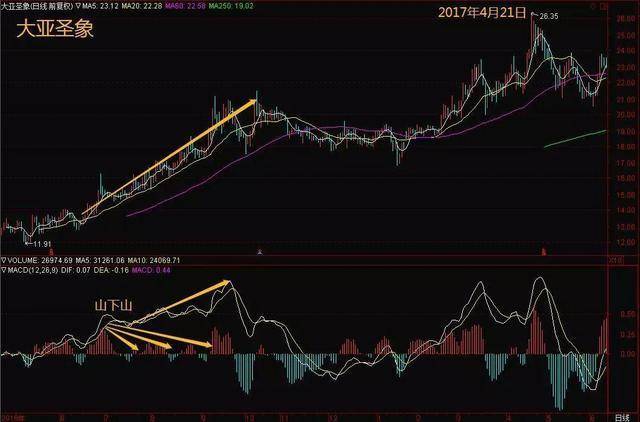Click the 26.35 high price label

pos(549,16)
